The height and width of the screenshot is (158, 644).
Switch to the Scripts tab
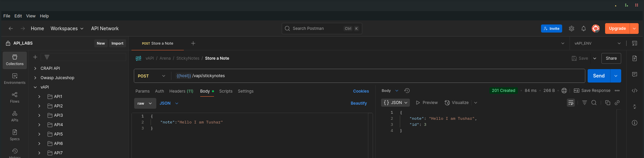pos(226,91)
